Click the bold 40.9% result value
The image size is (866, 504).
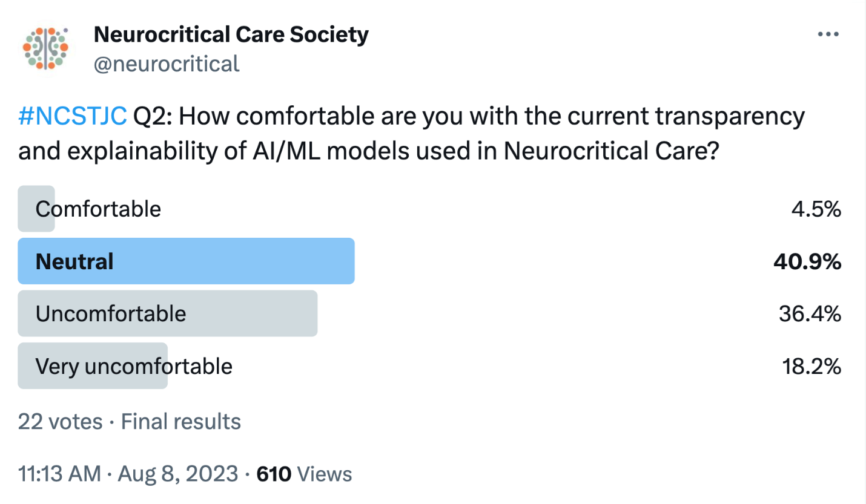807,261
